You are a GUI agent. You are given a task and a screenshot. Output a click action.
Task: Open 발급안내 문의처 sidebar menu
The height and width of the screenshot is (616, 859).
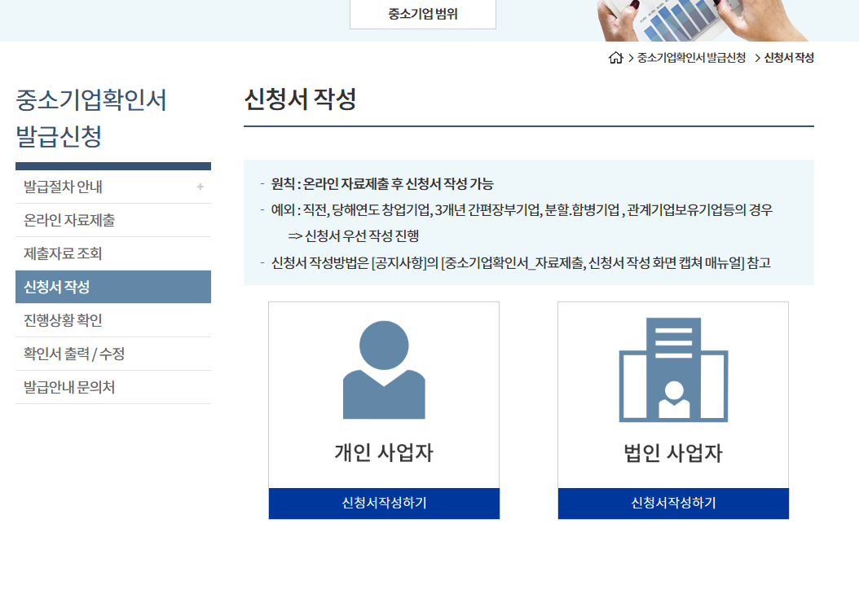click(113, 387)
